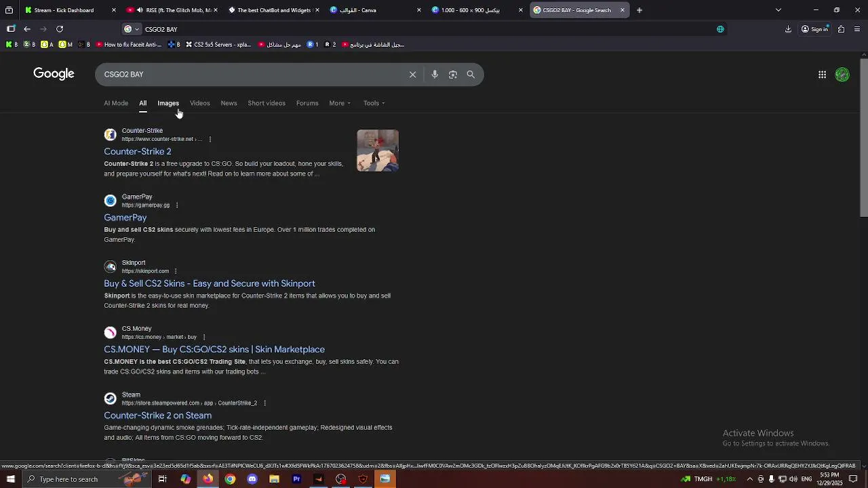This screenshot has width=868, height=488.
Task: Click the volume icon in system tray
Action: [793, 479]
